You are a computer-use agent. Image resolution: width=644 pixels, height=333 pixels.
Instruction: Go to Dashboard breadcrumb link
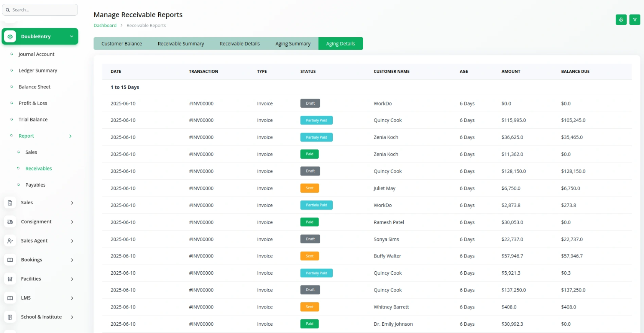105,26
